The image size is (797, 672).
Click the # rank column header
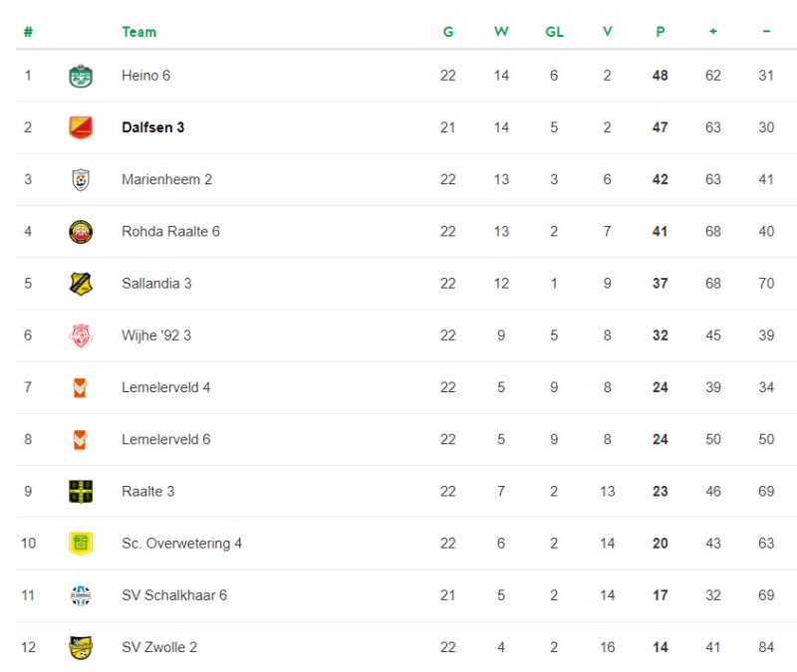coord(28,32)
